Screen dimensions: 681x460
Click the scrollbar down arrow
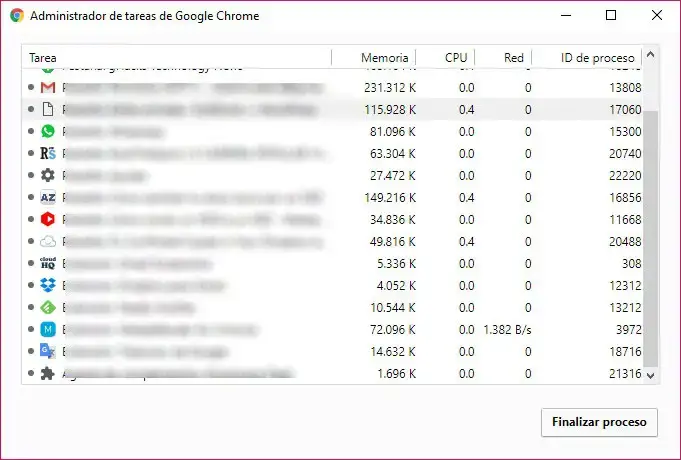650,375
